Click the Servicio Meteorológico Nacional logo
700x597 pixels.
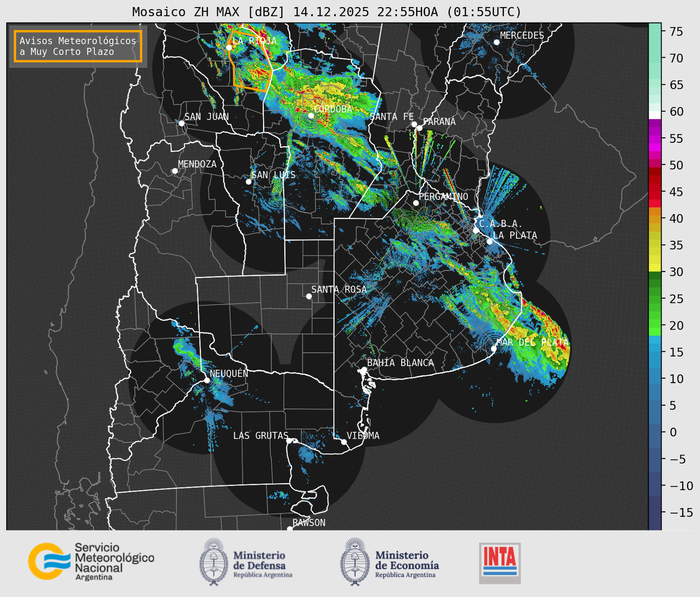point(91,561)
